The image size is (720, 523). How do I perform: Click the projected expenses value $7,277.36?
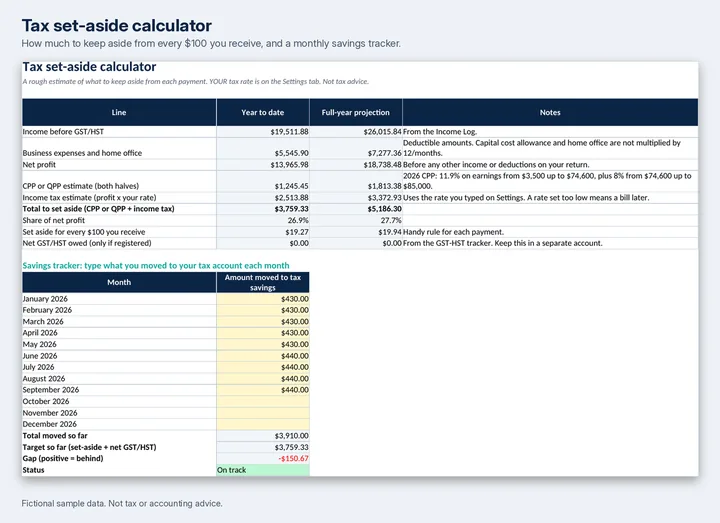coord(384,153)
